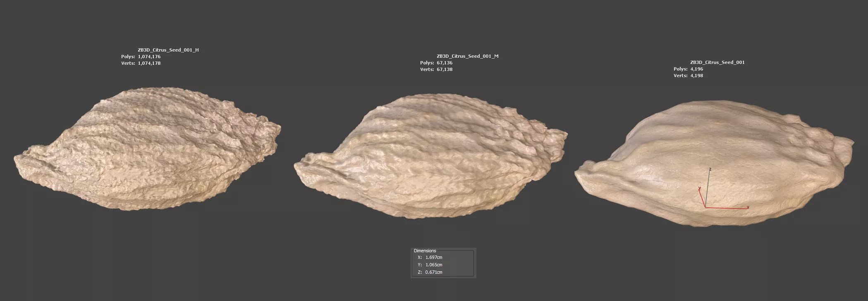The width and height of the screenshot is (868, 301).
Task: Click the ZB3D_Citrus_Seed_001 name label
Action: click(717, 62)
